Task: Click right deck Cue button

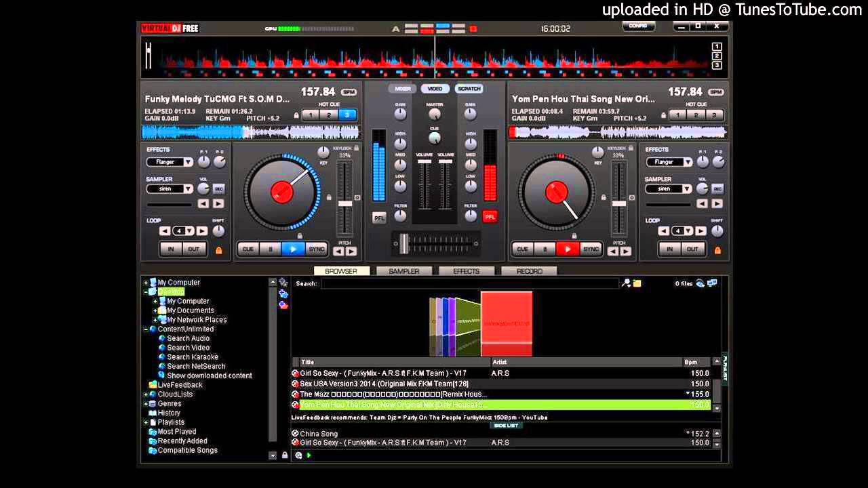Action: (x=522, y=249)
